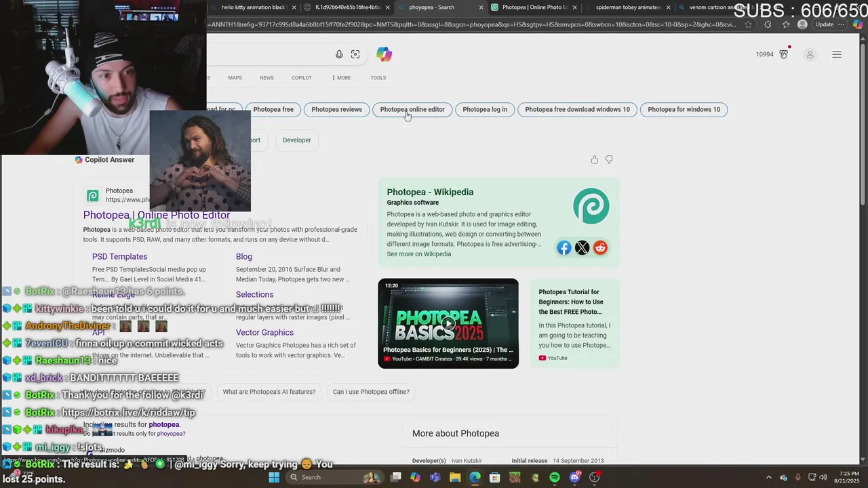The image size is (868, 488).
Task: Click the microphone voice search icon
Action: coord(339,54)
